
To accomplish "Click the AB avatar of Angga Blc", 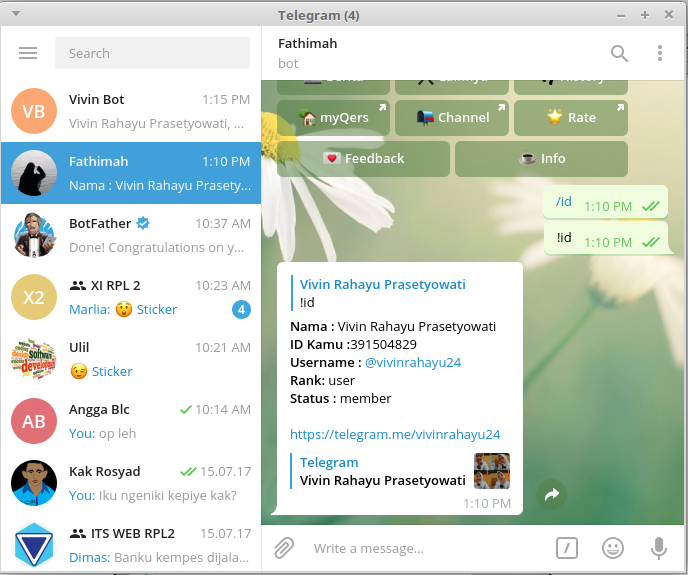I will tap(34, 420).
